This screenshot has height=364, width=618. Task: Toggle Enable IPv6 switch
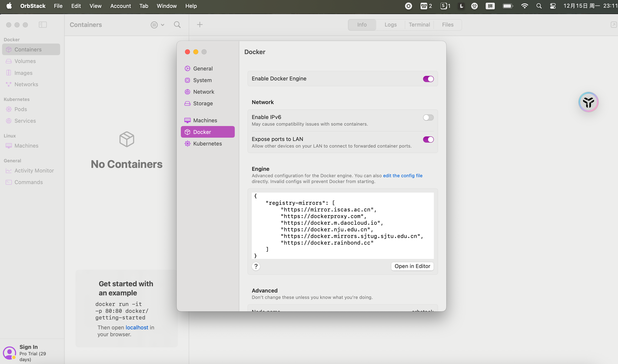[428, 118]
